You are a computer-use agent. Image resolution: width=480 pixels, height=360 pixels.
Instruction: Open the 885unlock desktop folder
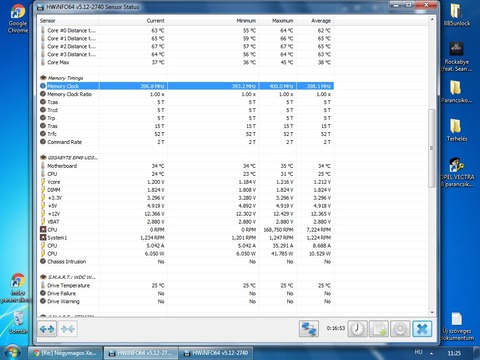(x=456, y=15)
